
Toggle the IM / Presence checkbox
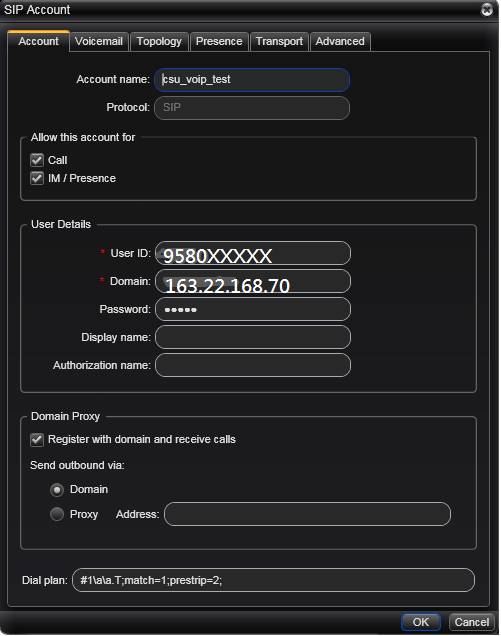(37, 178)
